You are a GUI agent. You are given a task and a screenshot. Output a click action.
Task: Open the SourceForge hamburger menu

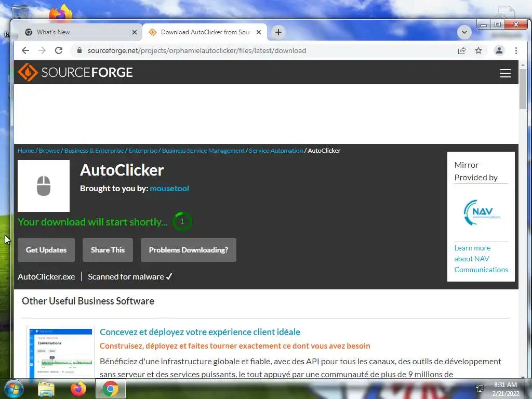coord(505,73)
